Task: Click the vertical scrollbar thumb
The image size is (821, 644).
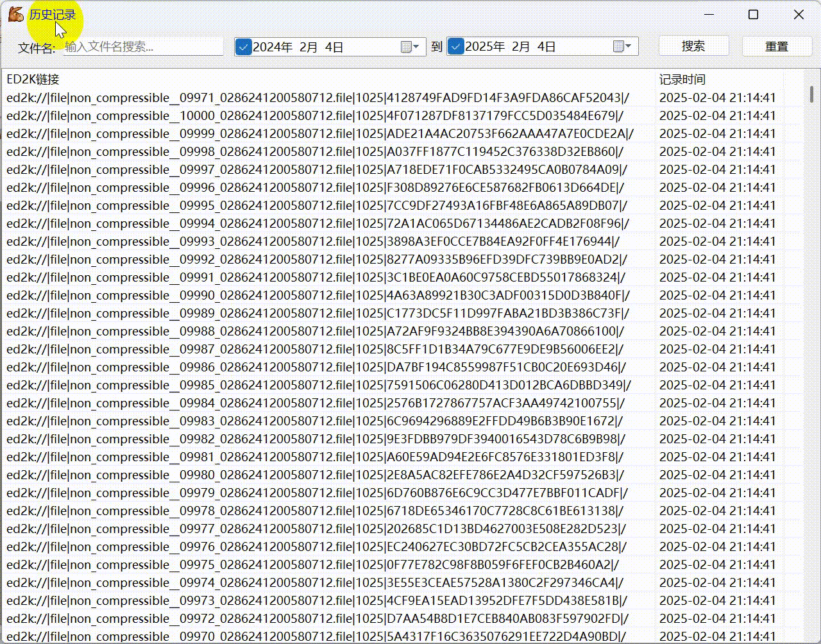Action: coord(811,94)
